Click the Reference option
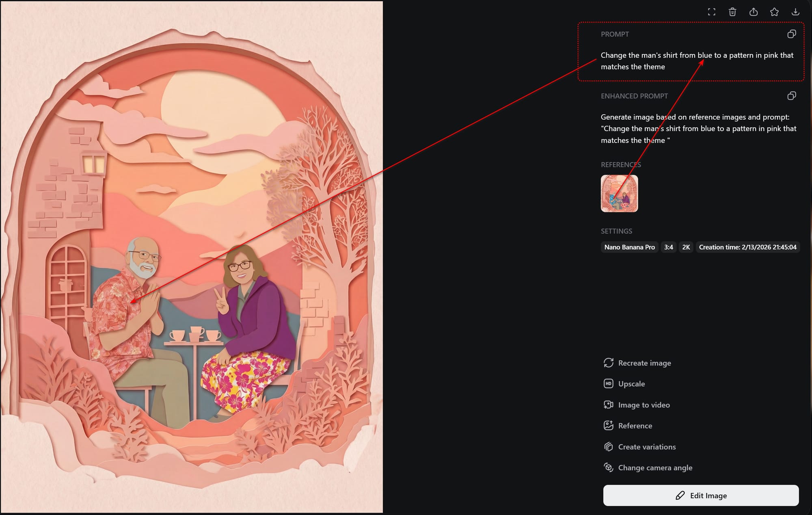The width and height of the screenshot is (812, 515). click(635, 426)
